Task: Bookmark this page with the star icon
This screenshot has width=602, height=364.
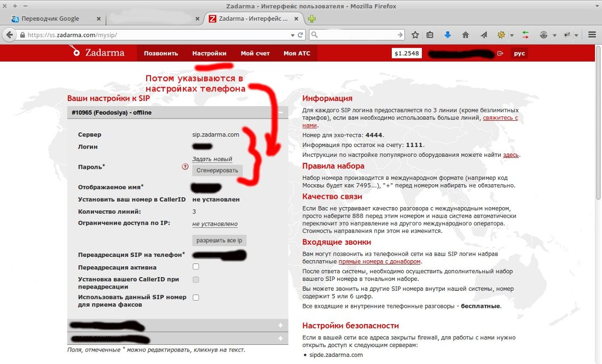Action: (x=415, y=35)
